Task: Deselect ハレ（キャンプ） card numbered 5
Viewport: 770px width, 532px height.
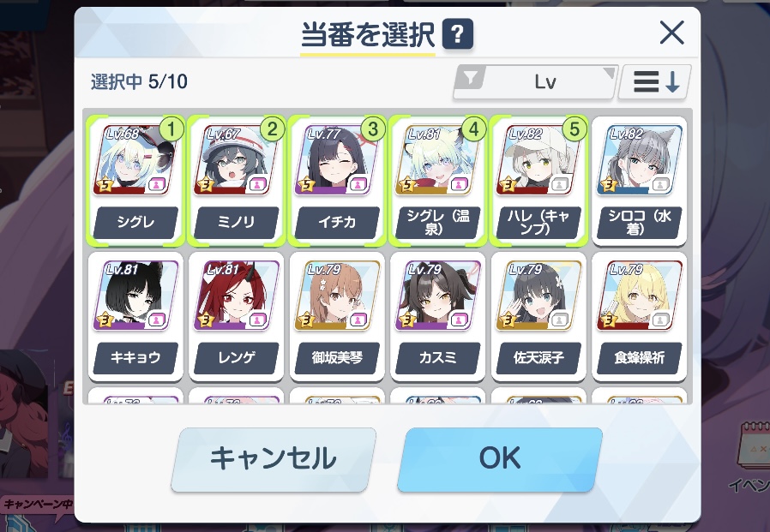Action: click(538, 181)
